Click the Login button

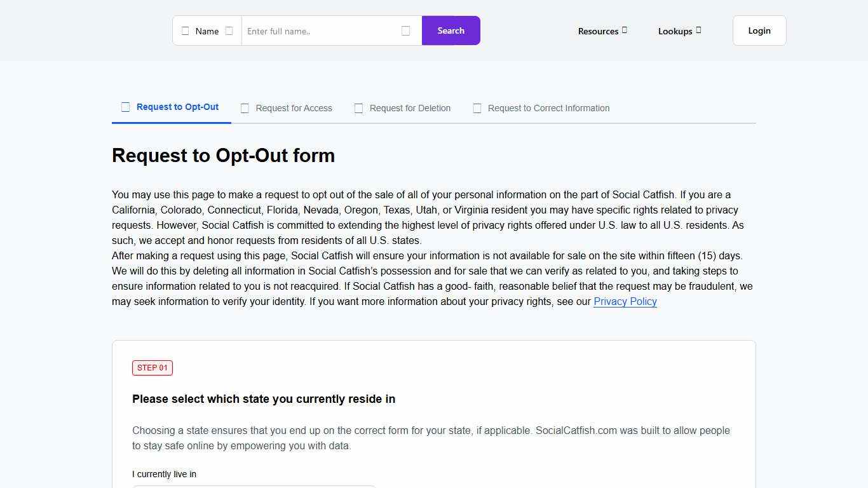(x=759, y=30)
